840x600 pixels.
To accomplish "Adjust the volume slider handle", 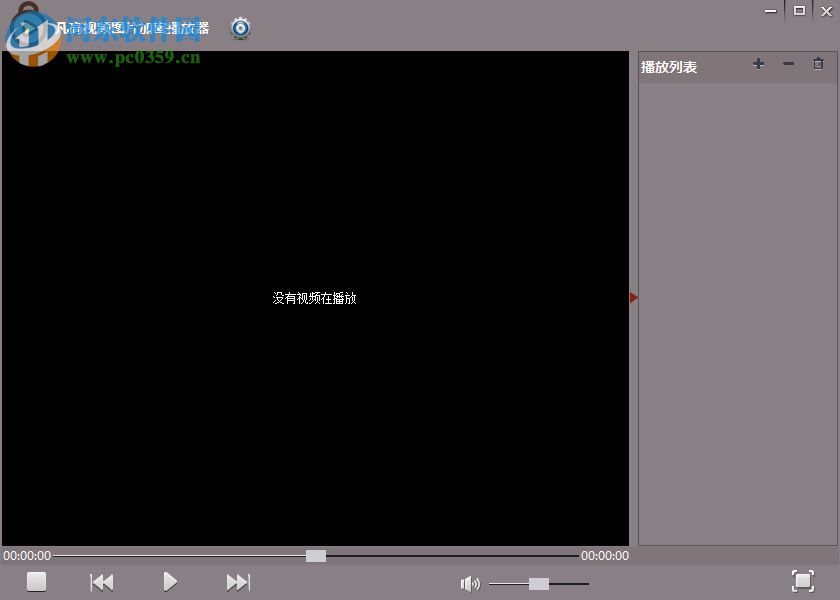I will coord(541,583).
